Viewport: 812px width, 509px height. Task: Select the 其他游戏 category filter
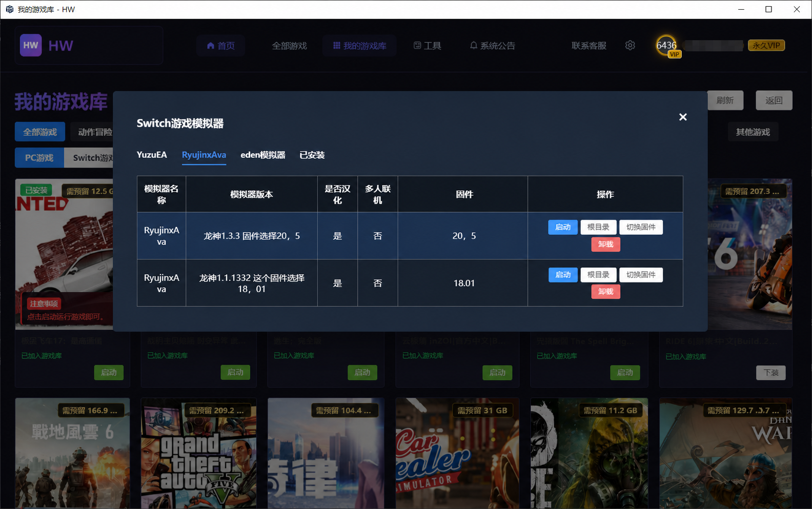753,132
